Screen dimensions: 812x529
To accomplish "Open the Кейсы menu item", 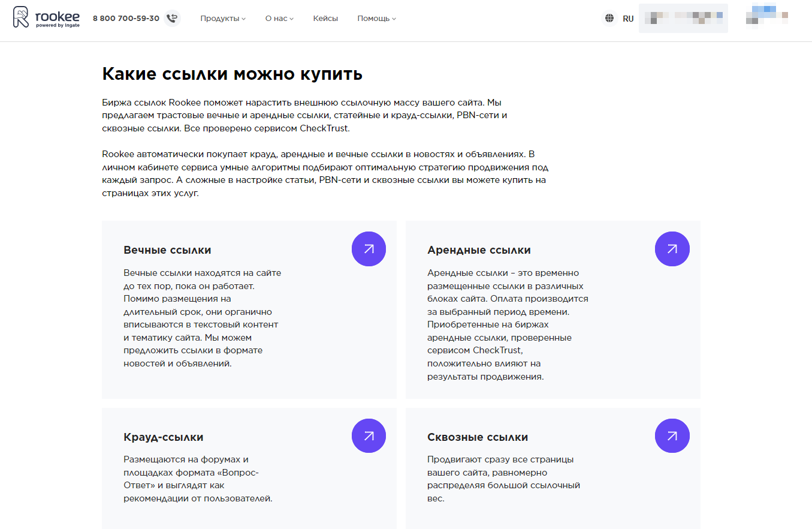I will (x=325, y=19).
